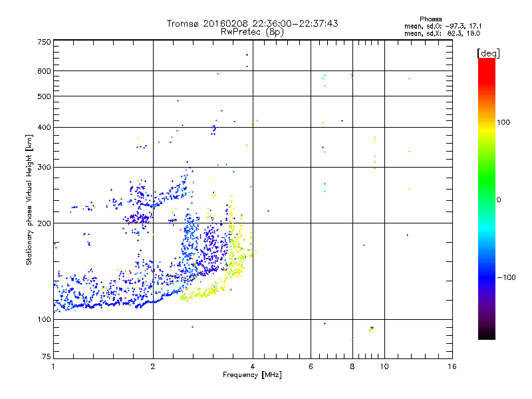Click y-axis tick label '75'

(47, 356)
